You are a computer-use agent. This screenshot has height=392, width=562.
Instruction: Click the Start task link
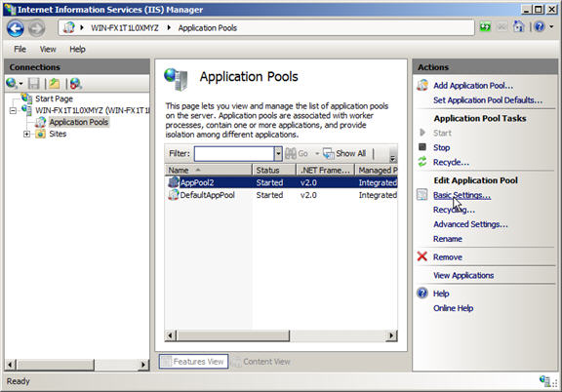(x=442, y=133)
